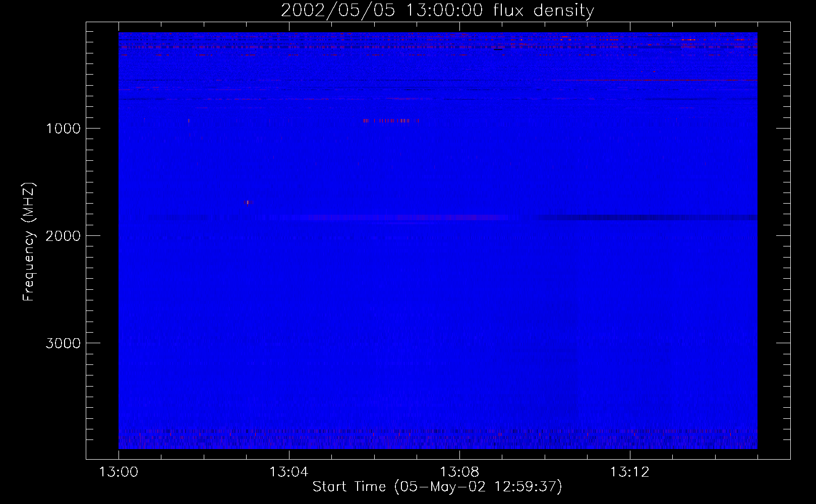Select the 3000 MHz y-axis tick label
Screen dimensions: 816x504
(x=63, y=343)
